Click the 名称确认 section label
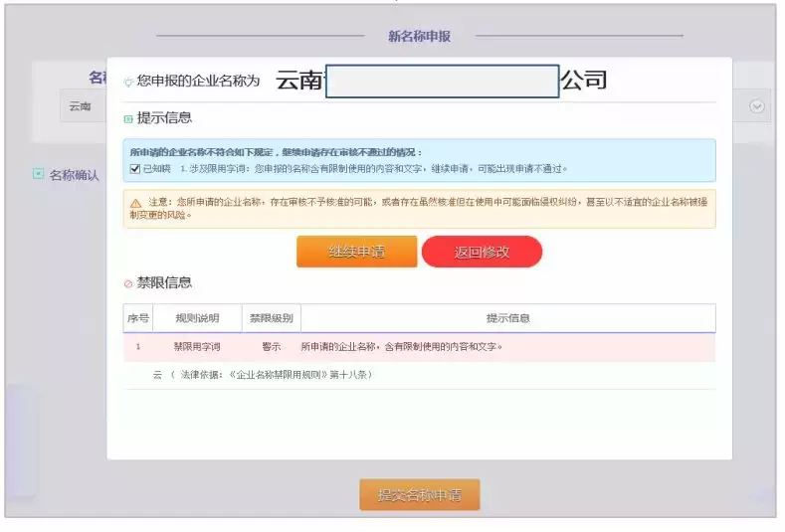Viewport: 785px width, 532px height. coord(74,175)
